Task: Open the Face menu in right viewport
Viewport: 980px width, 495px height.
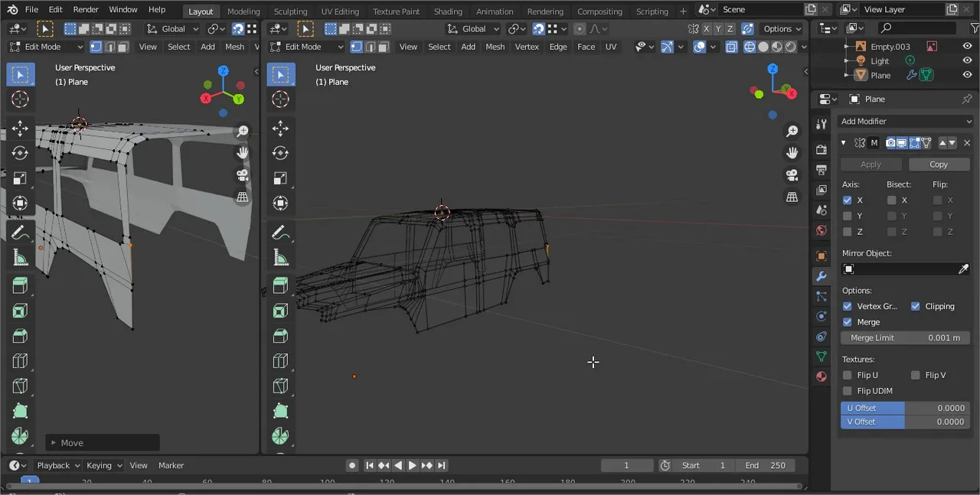Action: [586, 47]
